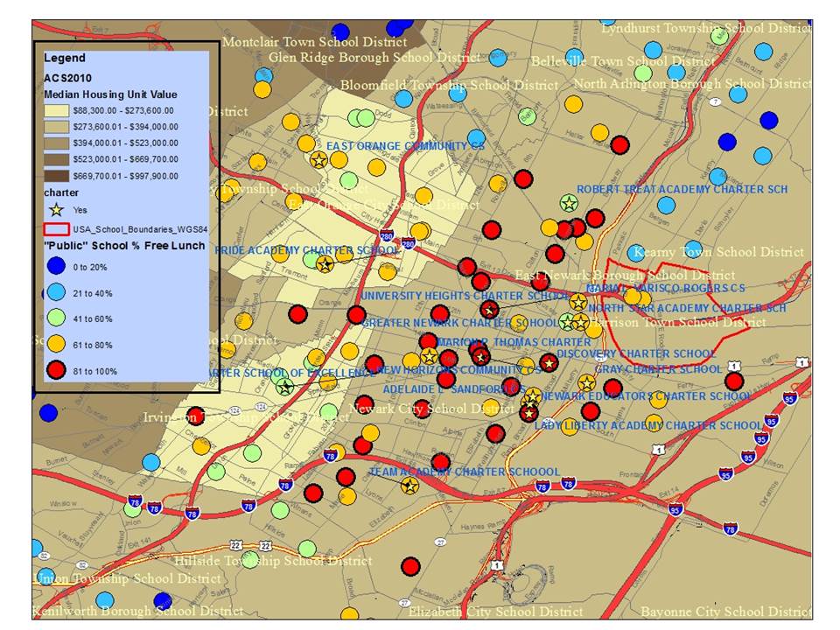840x630 pixels.
Task: Click the orange 61 to 80% legend circle
Action: click(x=55, y=345)
